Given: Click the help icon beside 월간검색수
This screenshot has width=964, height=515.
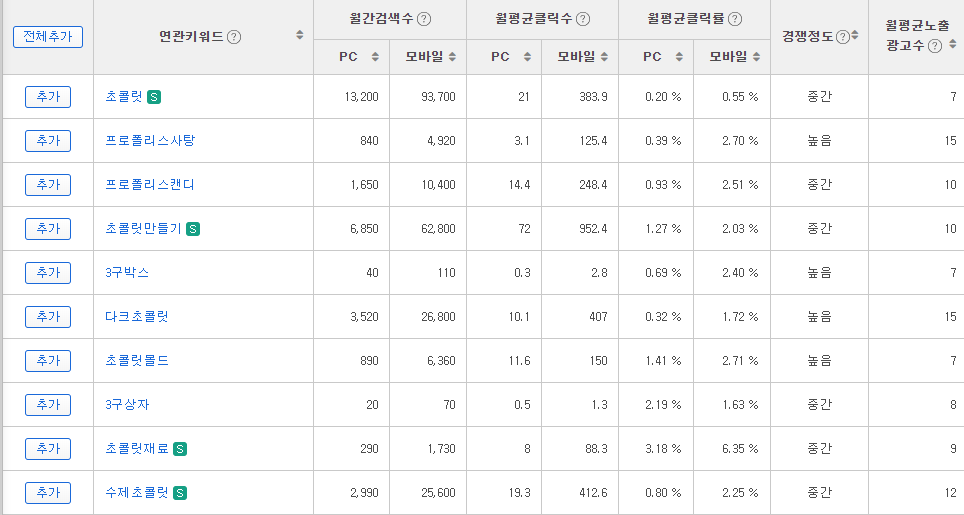Looking at the screenshot, I should coord(424,19).
